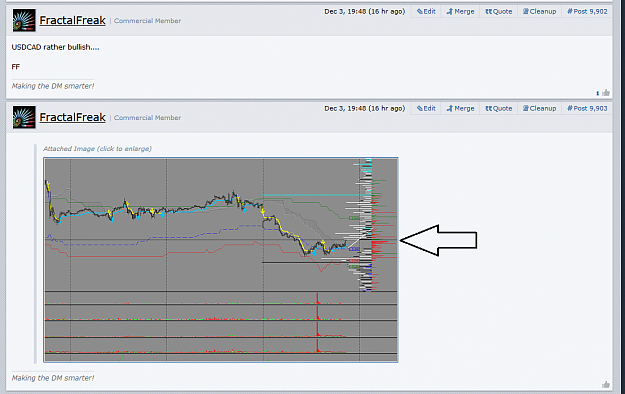Like post 9,902 with thumbs-up icon
Image resolution: width=625 pixels, height=394 pixels.
606,93
